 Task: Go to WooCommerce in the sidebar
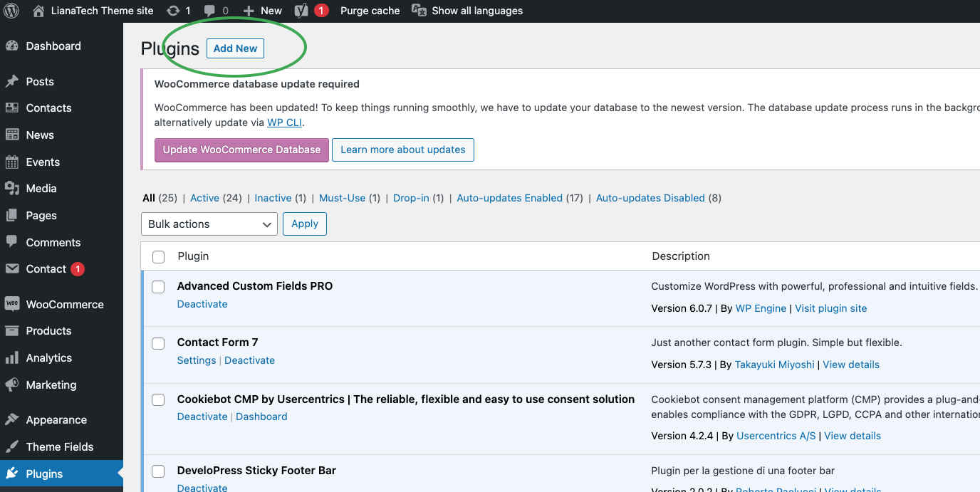[x=65, y=304]
